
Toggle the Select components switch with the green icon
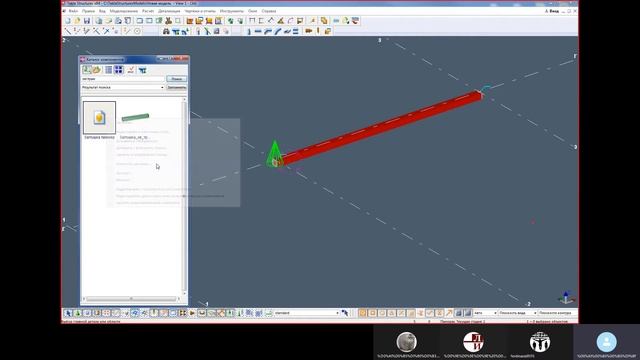point(78,313)
